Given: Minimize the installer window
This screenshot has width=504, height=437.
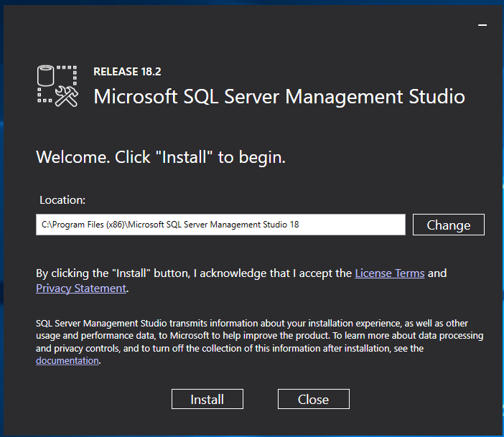Looking at the screenshot, I should (482, 24).
